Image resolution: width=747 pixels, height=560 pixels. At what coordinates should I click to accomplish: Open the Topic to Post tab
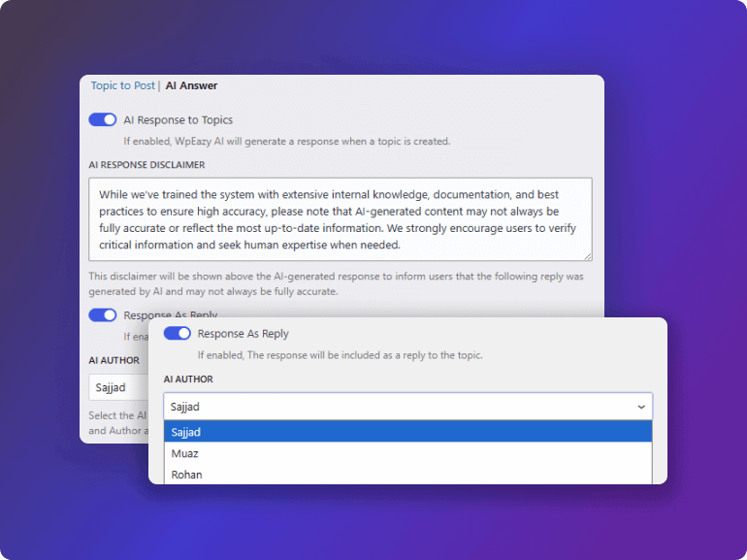point(122,85)
